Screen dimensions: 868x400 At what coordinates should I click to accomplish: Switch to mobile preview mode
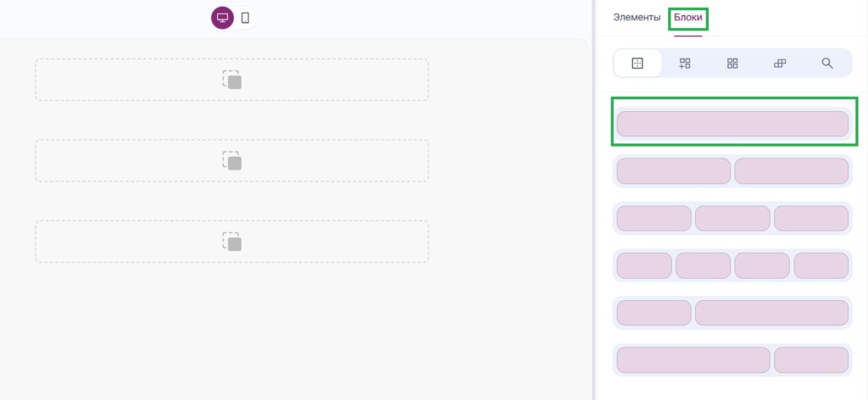coord(245,18)
